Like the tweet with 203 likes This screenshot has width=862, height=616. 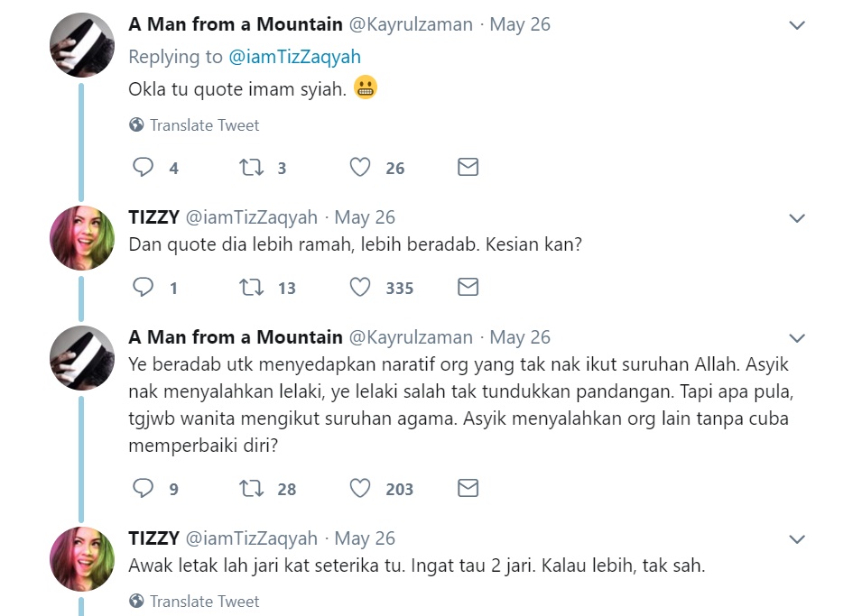(360, 489)
